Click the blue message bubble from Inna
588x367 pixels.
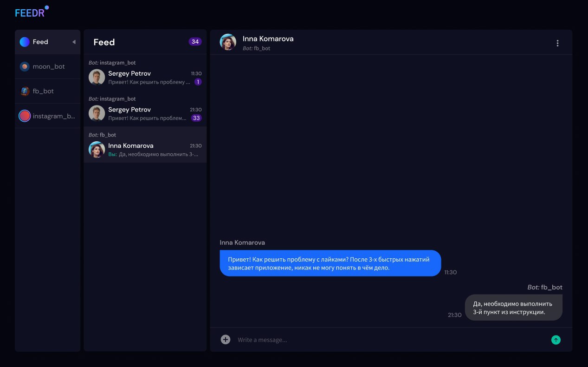coord(330,263)
